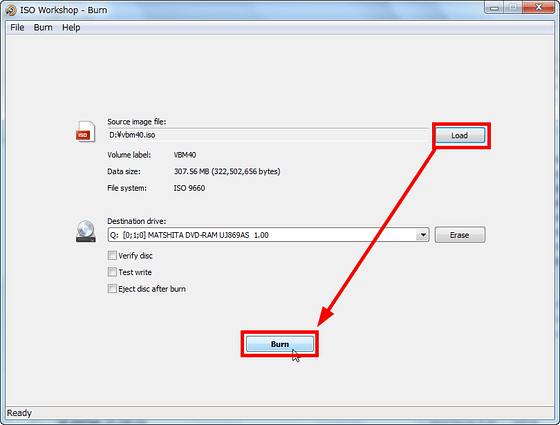This screenshot has width=560, height=425.
Task: Expand the Destination drive dropdown arrow
Action: click(423, 235)
